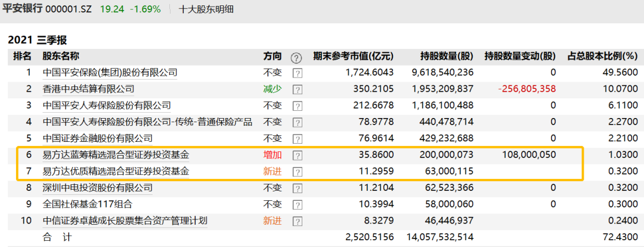Click the ratio 49.5600

pos(621,73)
